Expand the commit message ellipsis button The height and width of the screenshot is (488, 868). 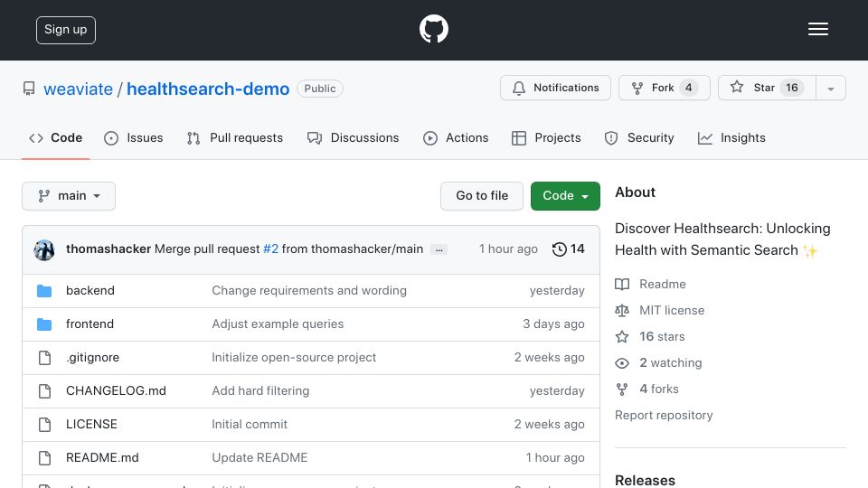pos(439,249)
